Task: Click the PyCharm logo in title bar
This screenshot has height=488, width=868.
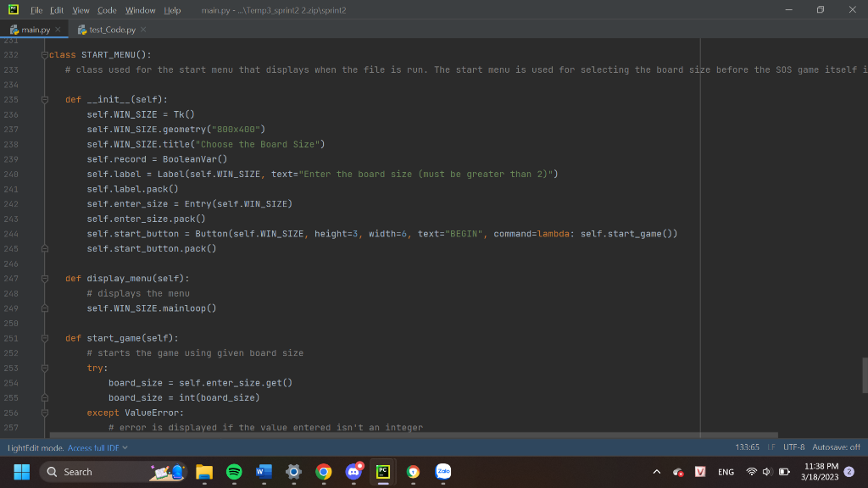Action: click(14, 9)
